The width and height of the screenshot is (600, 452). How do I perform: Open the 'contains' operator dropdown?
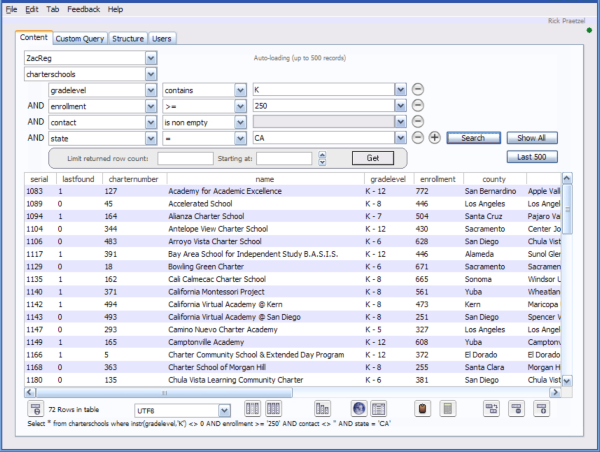tap(240, 89)
